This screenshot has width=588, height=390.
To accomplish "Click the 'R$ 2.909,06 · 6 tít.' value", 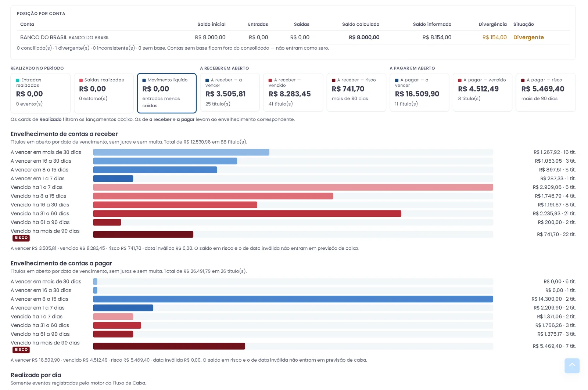I will 554,187.
